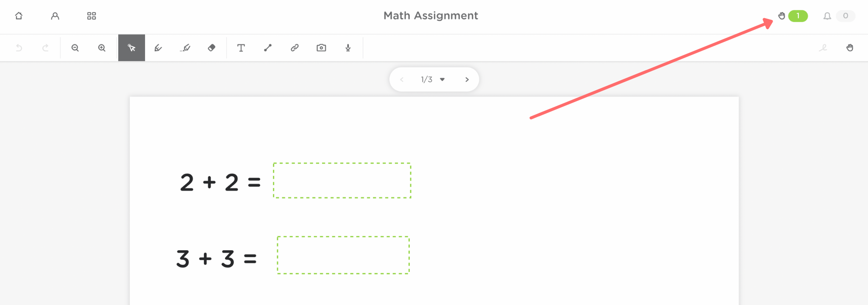Click the answer box for 2 + 2
The width and height of the screenshot is (868, 305).
[342, 180]
